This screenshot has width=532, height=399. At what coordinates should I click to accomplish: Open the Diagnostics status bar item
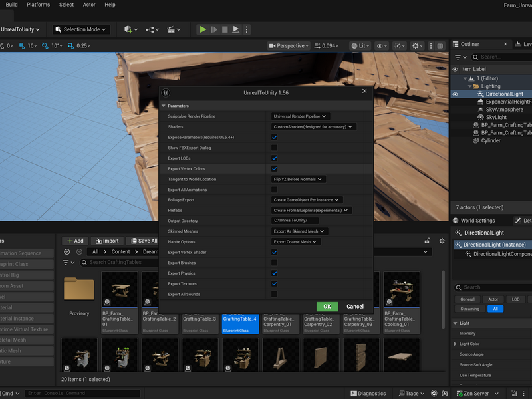pyautogui.click(x=368, y=394)
